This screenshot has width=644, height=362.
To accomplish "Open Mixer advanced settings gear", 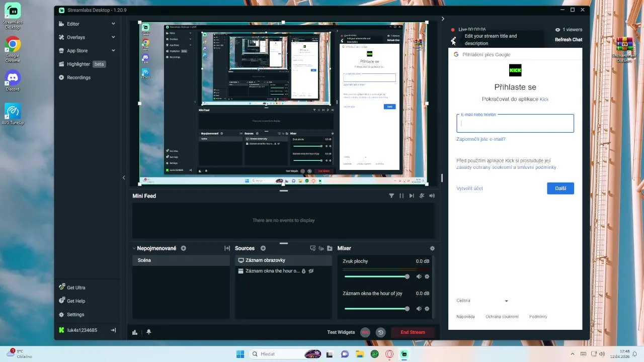I will coord(432,248).
